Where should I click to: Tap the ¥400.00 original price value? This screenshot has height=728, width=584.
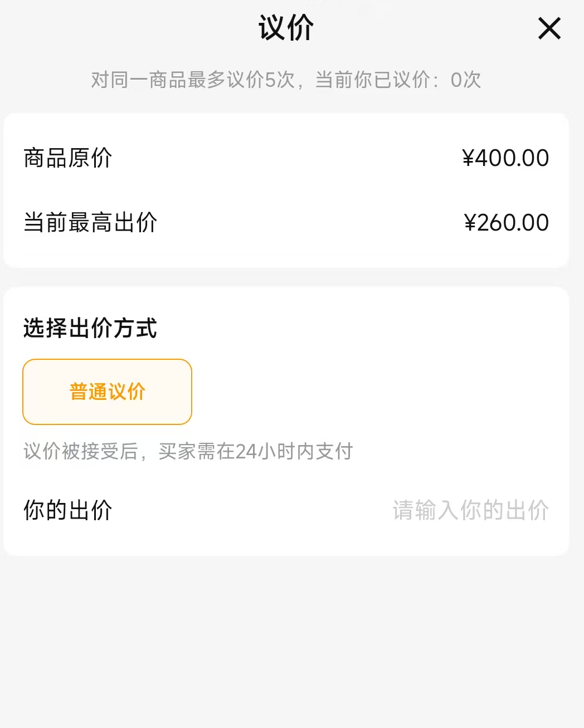[x=505, y=158]
